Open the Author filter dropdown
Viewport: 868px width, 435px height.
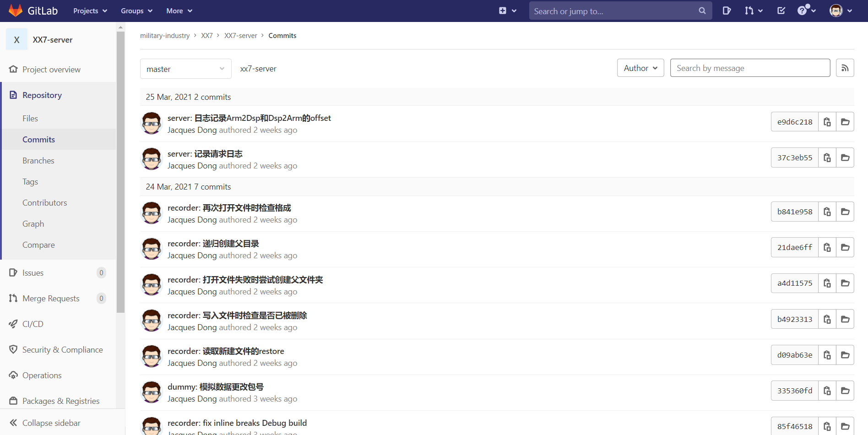point(640,68)
